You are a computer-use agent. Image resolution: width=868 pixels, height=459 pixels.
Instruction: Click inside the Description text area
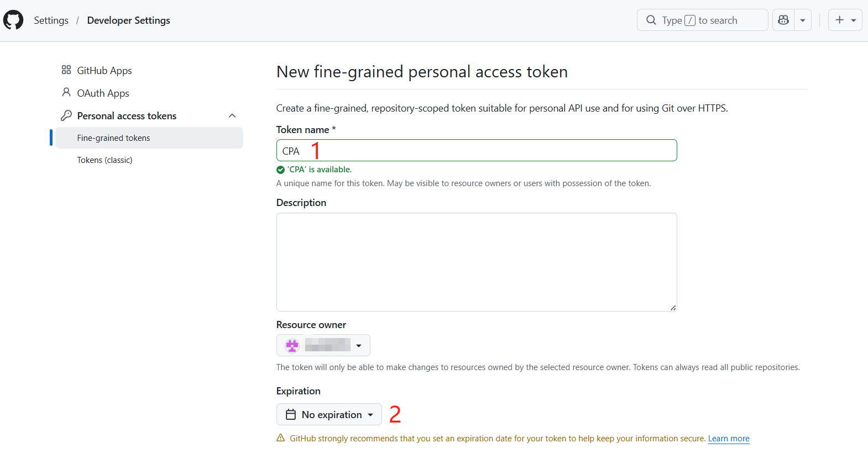(x=476, y=262)
